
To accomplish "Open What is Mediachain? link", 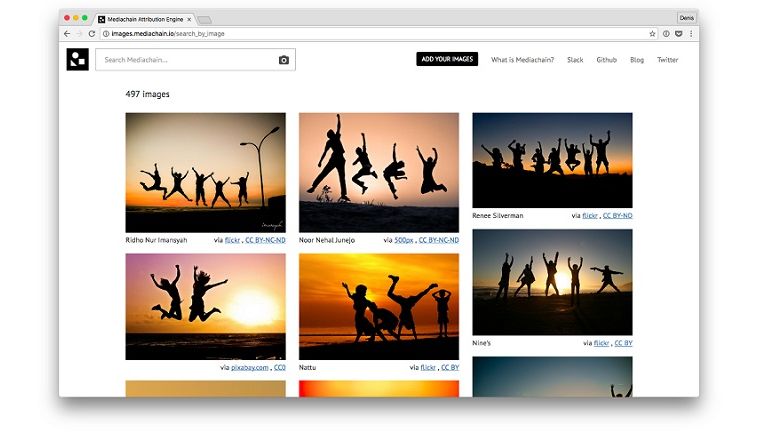I will (x=522, y=59).
